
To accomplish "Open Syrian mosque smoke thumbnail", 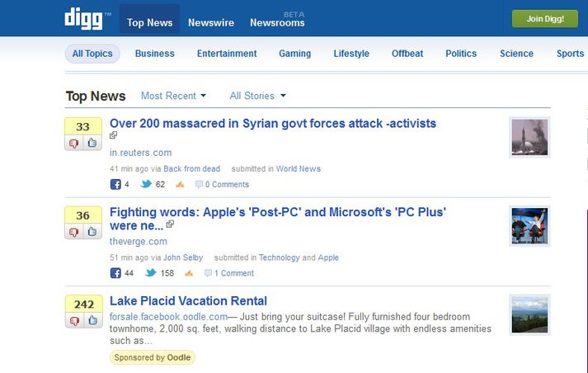I will 529,137.
